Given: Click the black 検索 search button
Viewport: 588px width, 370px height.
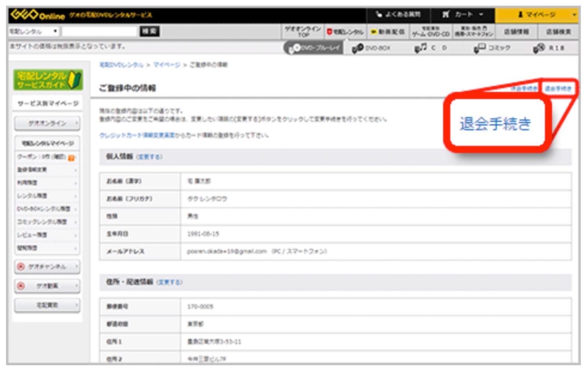Looking at the screenshot, I should [x=150, y=32].
